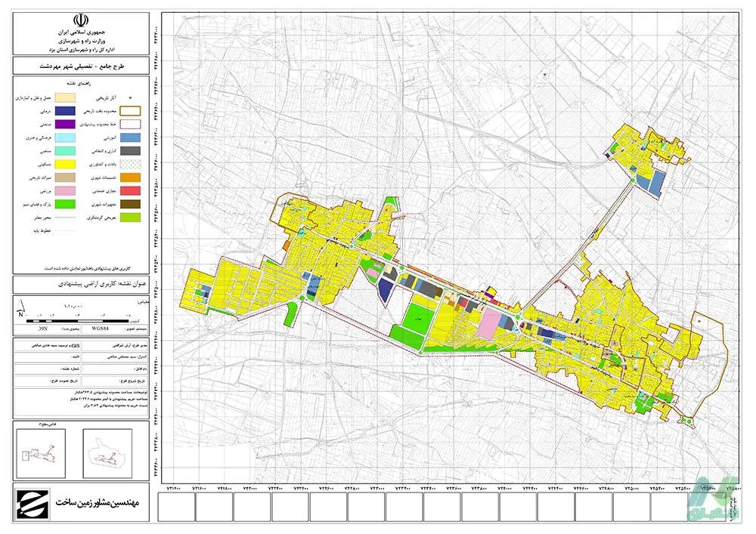Screen dimensions: 756x534
Task: Click the red dashed proposed-boundary legend box
Action: [131, 124]
